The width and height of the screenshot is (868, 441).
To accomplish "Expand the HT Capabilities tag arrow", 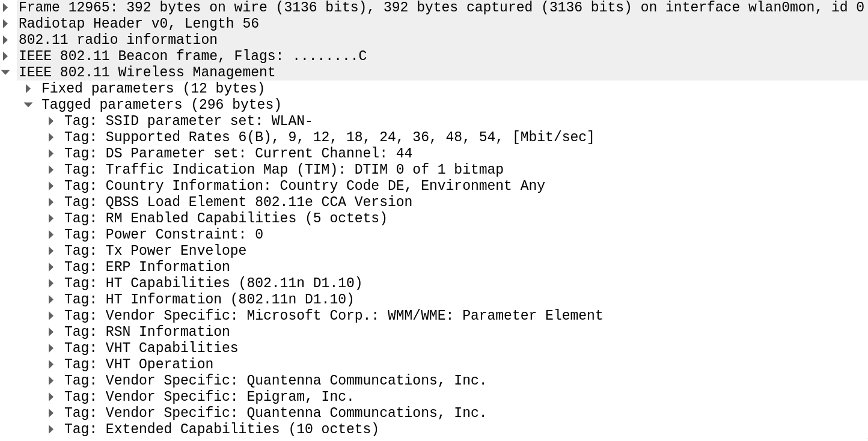I will (51, 284).
